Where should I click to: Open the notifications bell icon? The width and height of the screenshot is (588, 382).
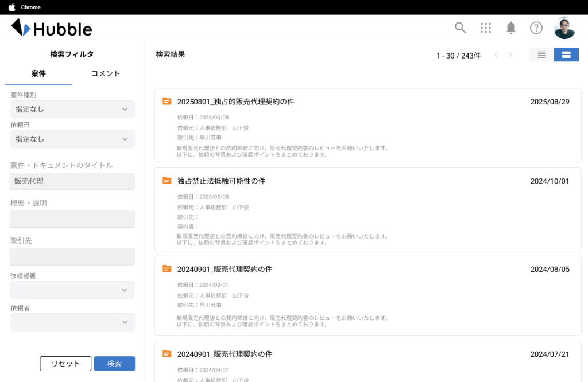tap(510, 28)
